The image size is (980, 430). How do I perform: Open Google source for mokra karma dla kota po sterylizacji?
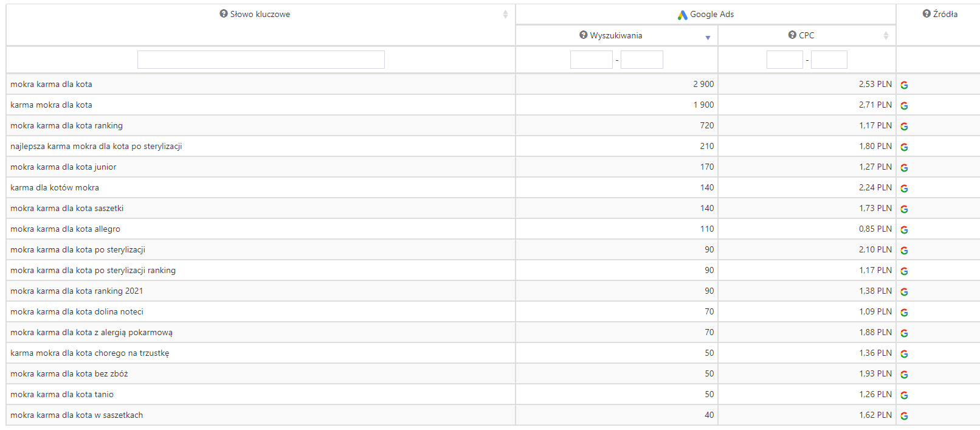[904, 251]
